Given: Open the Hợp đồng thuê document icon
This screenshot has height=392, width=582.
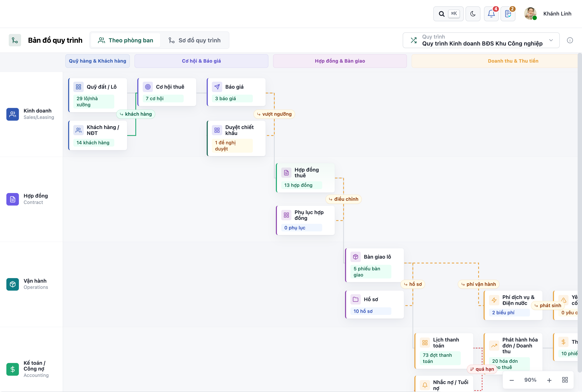Looking at the screenshot, I should click(286, 173).
